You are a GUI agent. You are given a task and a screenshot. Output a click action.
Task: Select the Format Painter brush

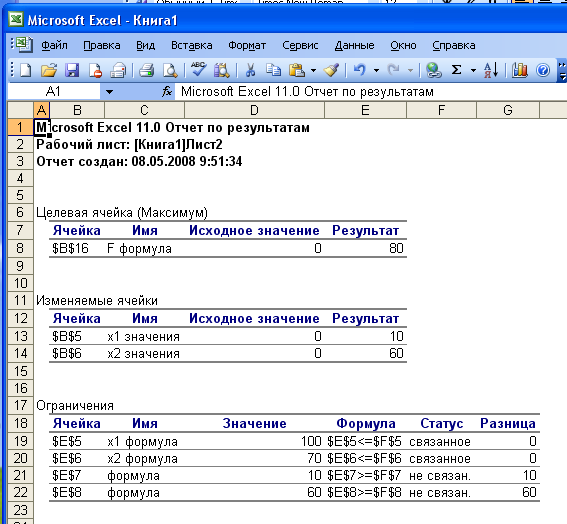click(x=331, y=70)
